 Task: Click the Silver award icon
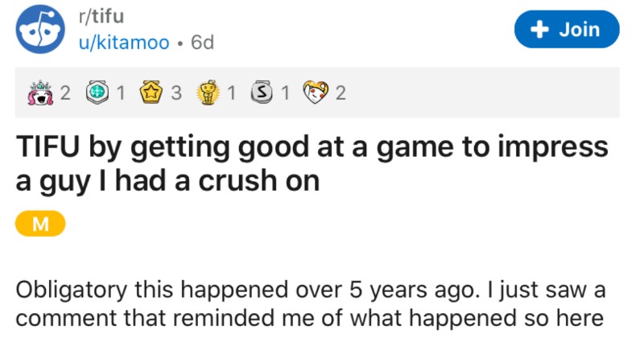(262, 94)
